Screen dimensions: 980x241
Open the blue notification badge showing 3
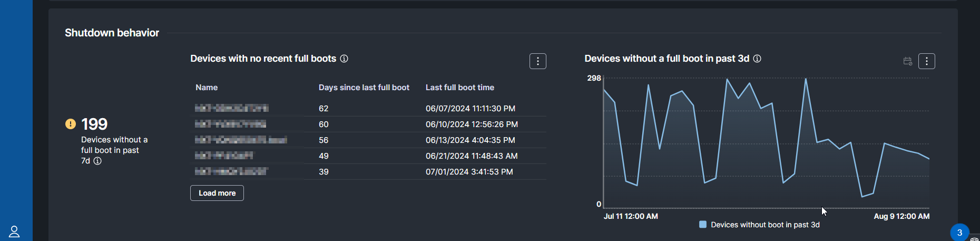(959, 232)
